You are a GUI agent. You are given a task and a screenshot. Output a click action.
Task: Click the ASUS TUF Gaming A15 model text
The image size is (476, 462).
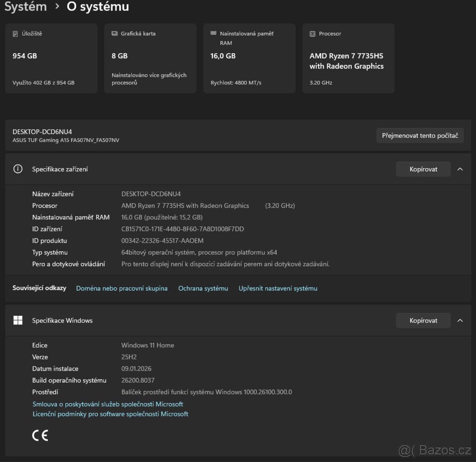click(66, 140)
